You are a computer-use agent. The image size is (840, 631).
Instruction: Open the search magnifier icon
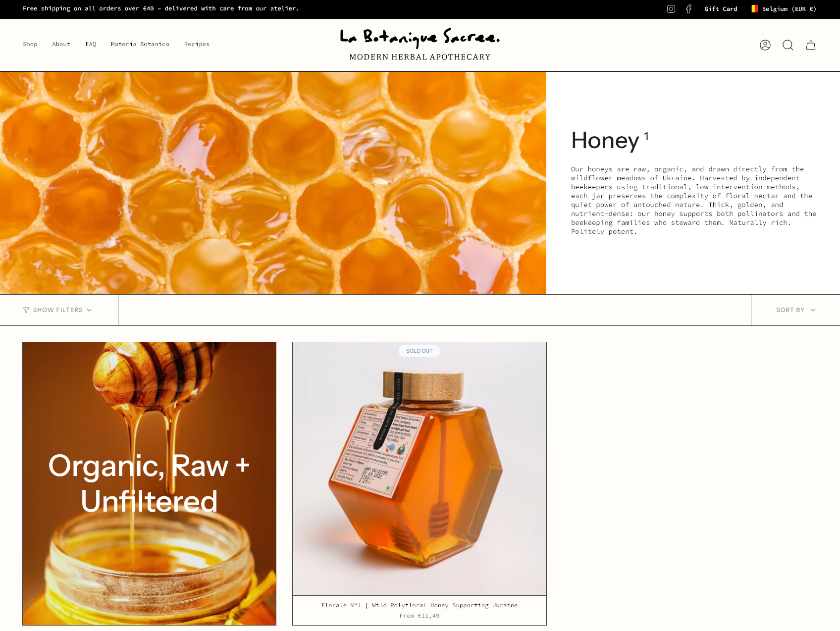pyautogui.click(x=788, y=45)
